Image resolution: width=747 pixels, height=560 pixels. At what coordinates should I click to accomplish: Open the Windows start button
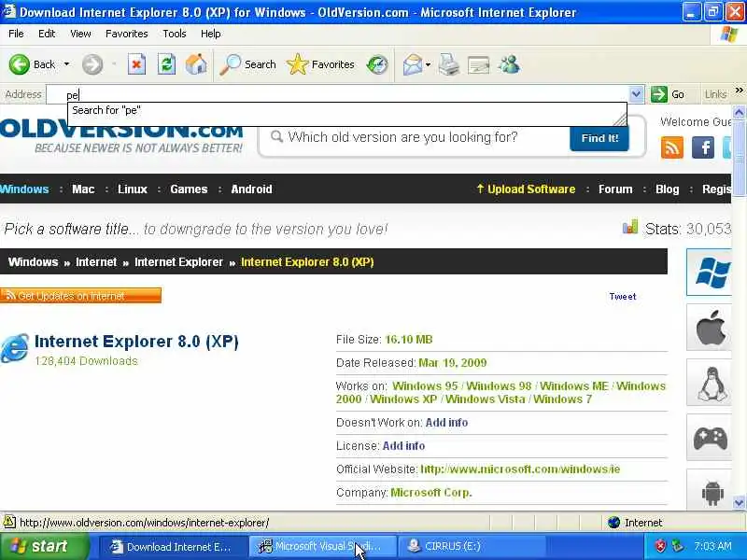click(45, 546)
